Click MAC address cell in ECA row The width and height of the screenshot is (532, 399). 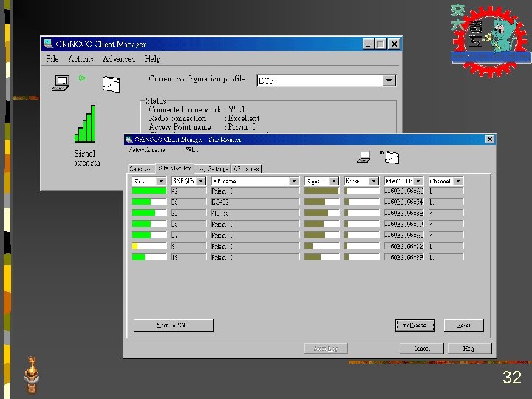pyautogui.click(x=403, y=202)
